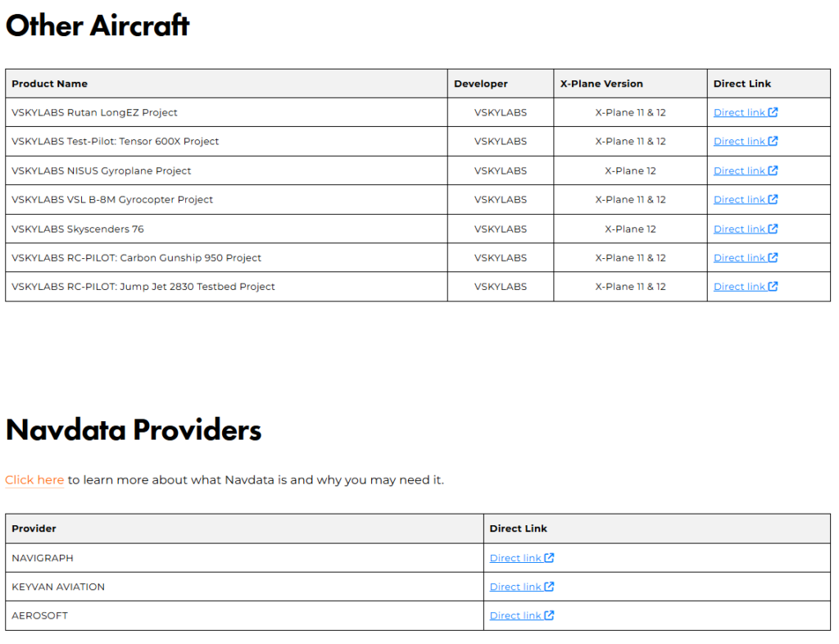This screenshot has width=839, height=644.
Task: Select 'VSKYLABS VSL B-8M Gyrocopter Project' text
Action: click(x=111, y=200)
